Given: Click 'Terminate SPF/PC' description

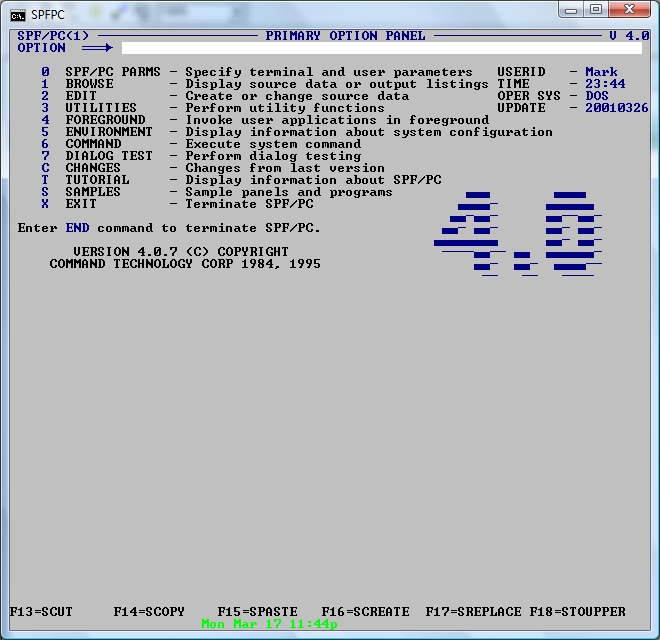Looking at the screenshot, I should point(249,204).
